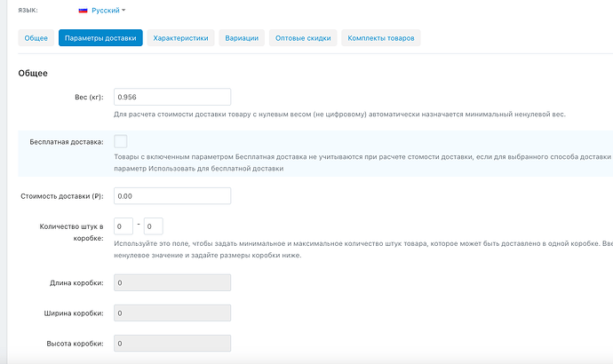
Task: Open the Русский language dropdown
Action: tap(107, 11)
